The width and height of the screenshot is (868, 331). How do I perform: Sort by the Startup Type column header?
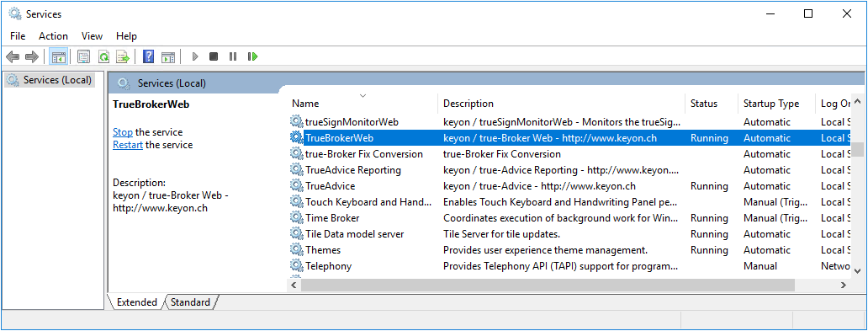pyautogui.click(x=776, y=103)
